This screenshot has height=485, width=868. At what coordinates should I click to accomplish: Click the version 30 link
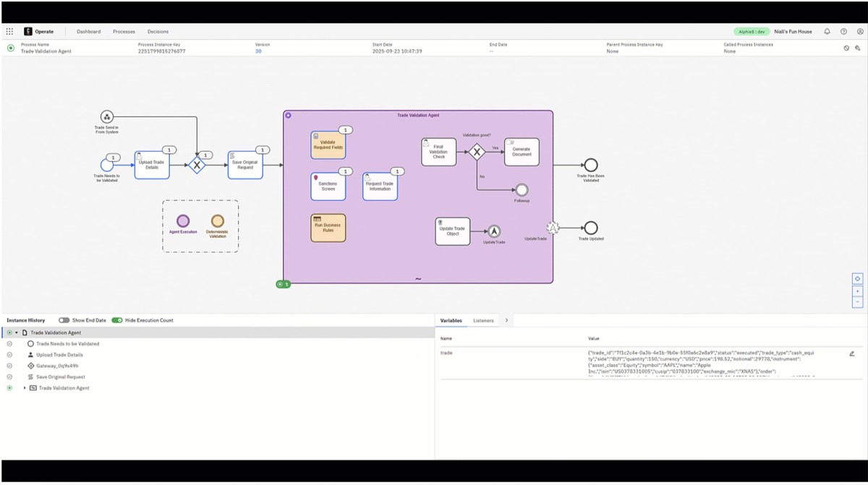coord(258,51)
